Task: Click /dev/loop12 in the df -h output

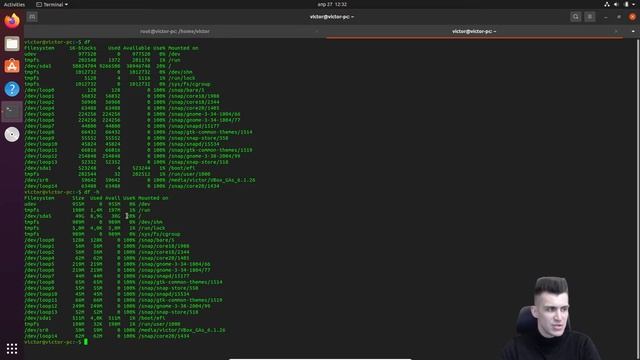Action: (41, 306)
